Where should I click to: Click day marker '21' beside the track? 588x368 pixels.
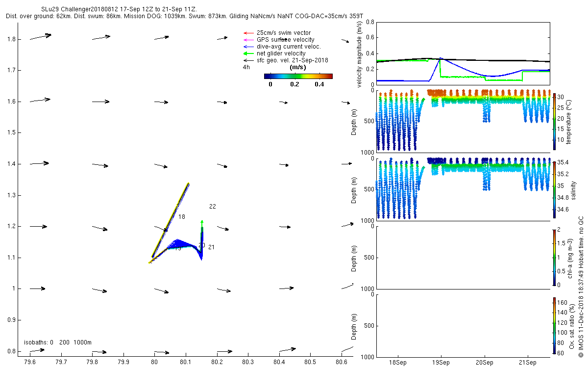coord(212,247)
